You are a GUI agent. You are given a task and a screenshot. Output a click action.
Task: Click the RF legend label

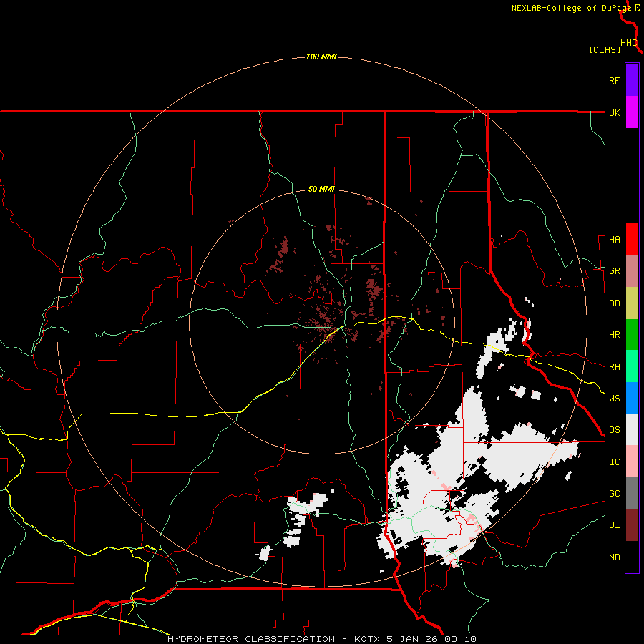pyautogui.click(x=614, y=80)
